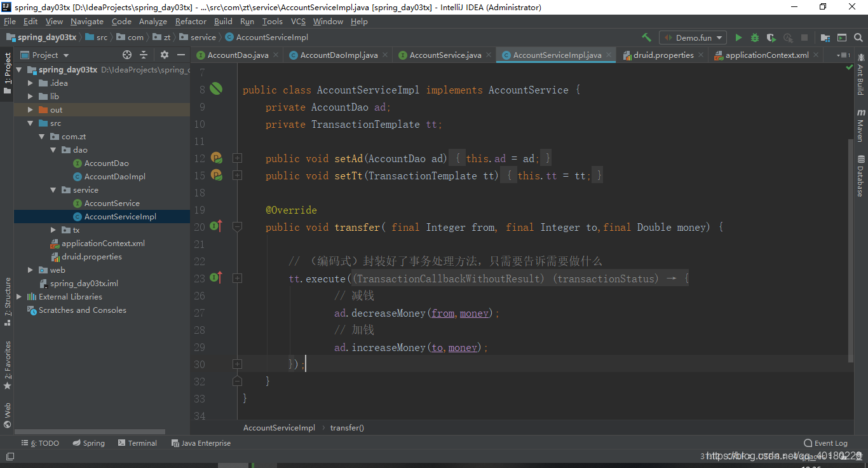Expand the lib folder arrow
This screenshot has width=868, height=468.
(x=31, y=97)
